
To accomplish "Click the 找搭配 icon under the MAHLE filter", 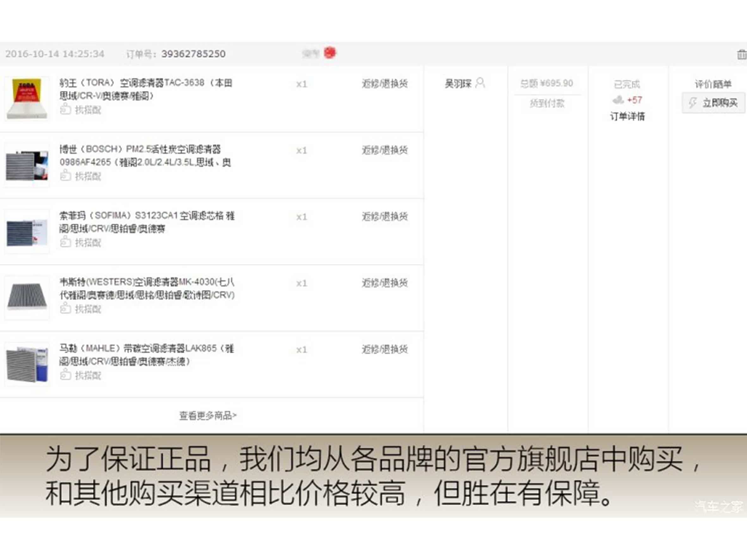I will [x=65, y=375].
